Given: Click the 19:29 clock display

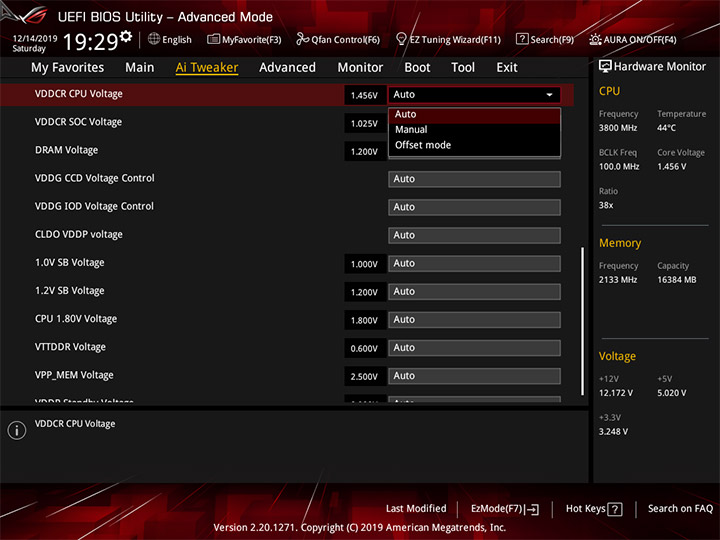Looking at the screenshot, I should tap(91, 42).
